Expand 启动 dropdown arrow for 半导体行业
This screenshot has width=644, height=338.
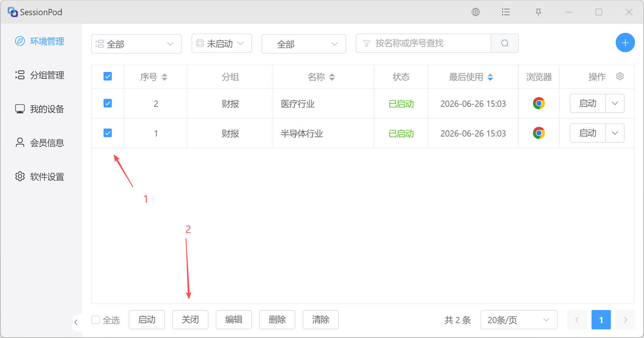click(x=615, y=133)
